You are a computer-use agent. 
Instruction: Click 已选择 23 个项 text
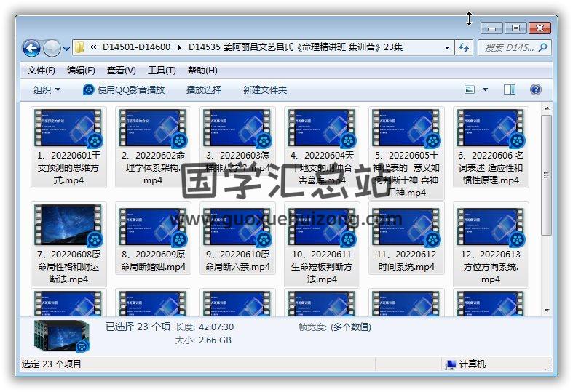(138, 327)
